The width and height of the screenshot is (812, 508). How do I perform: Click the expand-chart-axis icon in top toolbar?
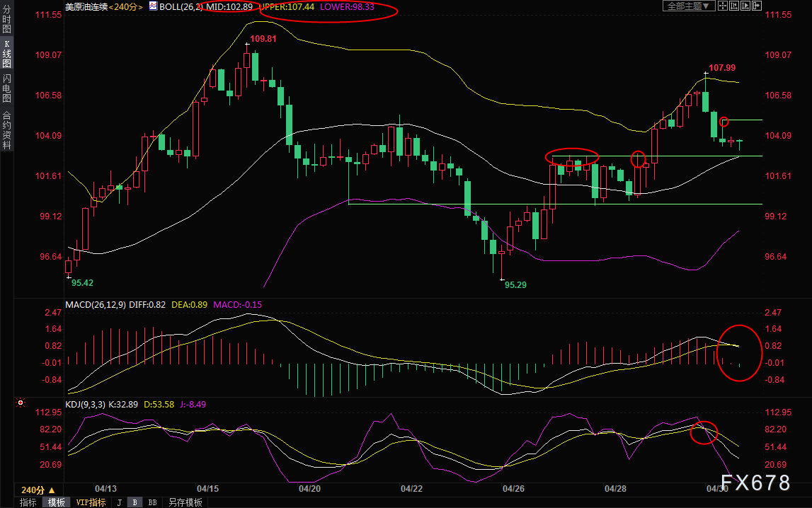coord(745,6)
